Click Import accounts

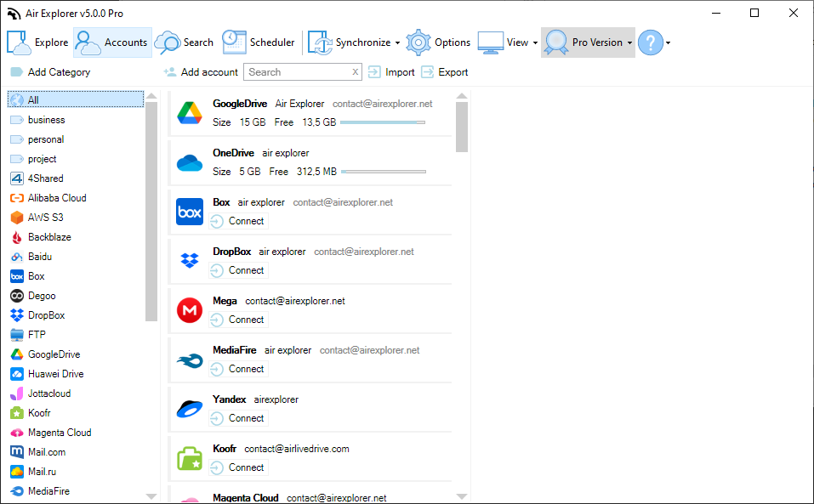pos(391,72)
